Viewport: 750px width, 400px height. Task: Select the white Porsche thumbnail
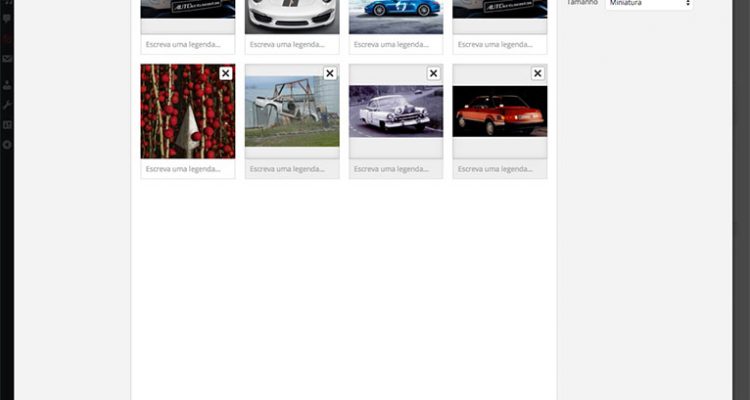[292, 12]
